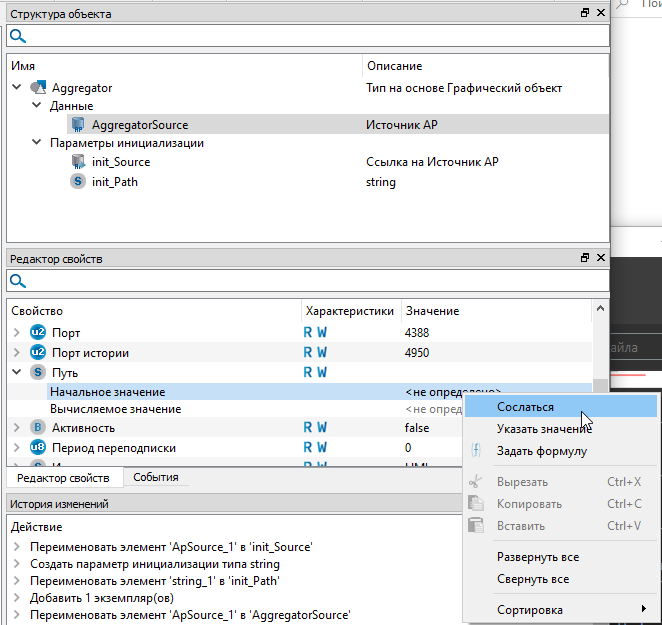Float the Структура объекта panel
This screenshot has width=662, height=625.
point(585,14)
